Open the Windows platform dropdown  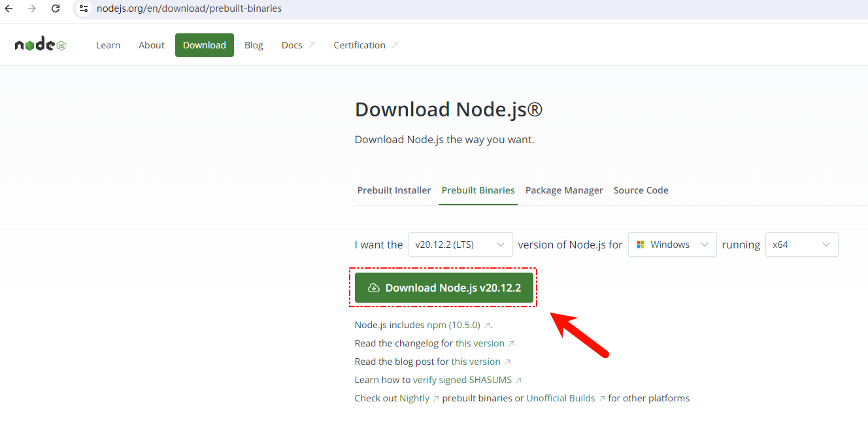click(673, 244)
